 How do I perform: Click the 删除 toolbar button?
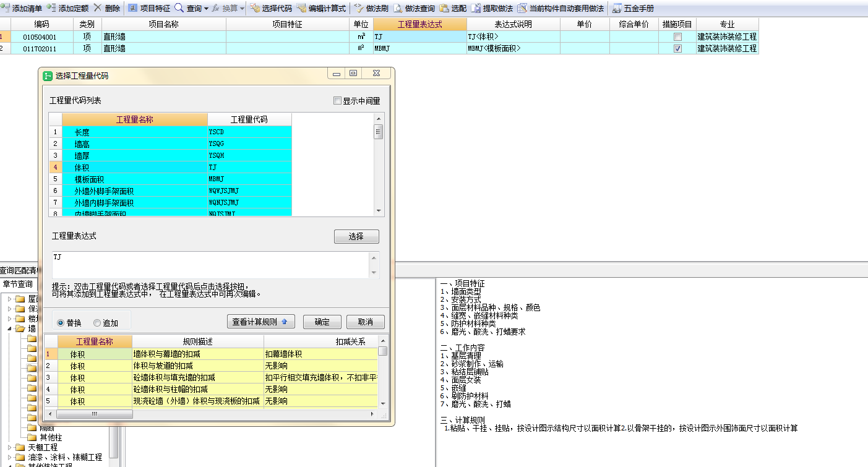tap(107, 9)
